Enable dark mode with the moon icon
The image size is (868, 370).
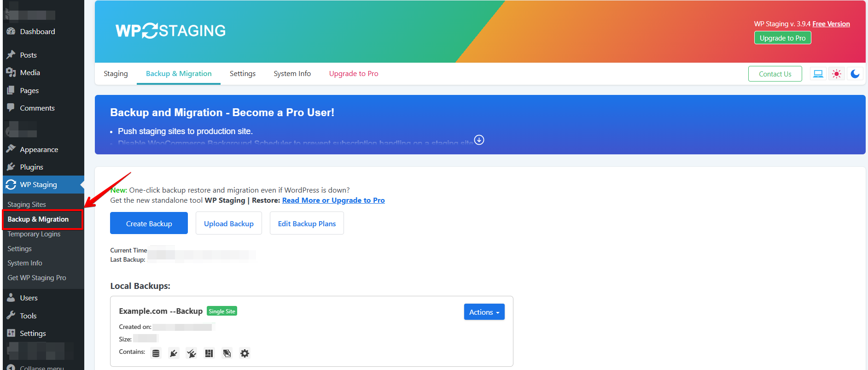(855, 74)
